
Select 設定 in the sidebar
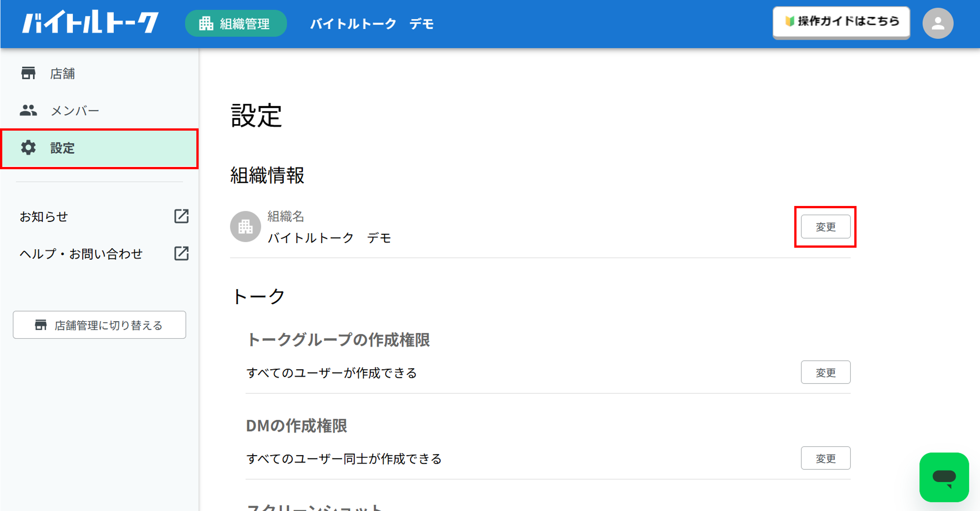99,148
